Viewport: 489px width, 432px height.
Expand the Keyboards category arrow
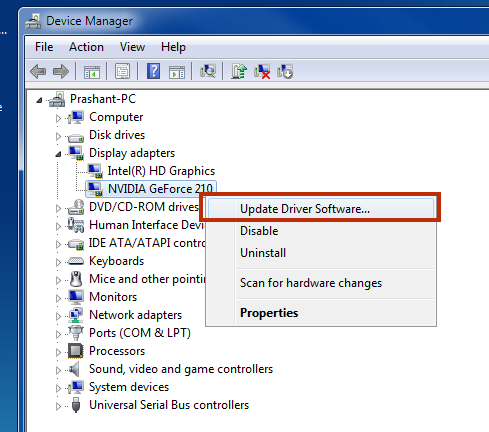click(58, 262)
